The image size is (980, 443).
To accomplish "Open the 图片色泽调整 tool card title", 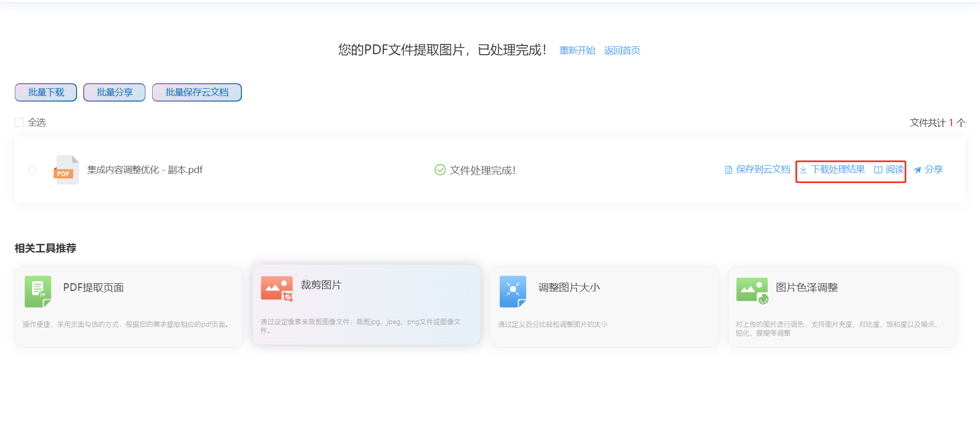I will pos(806,287).
